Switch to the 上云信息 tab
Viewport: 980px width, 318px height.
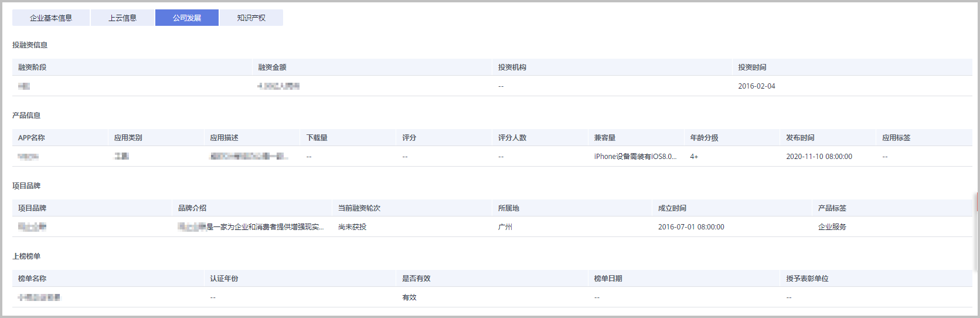click(x=122, y=18)
